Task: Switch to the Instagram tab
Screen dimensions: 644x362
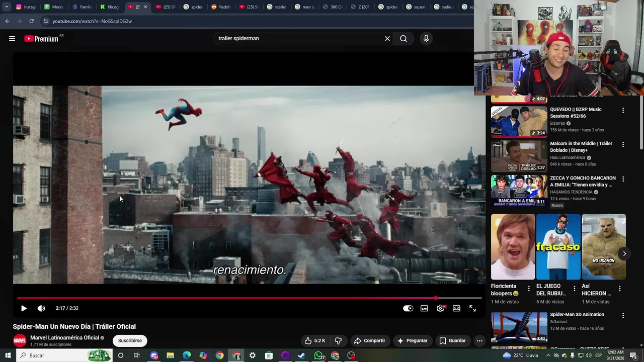Action: 25,7
